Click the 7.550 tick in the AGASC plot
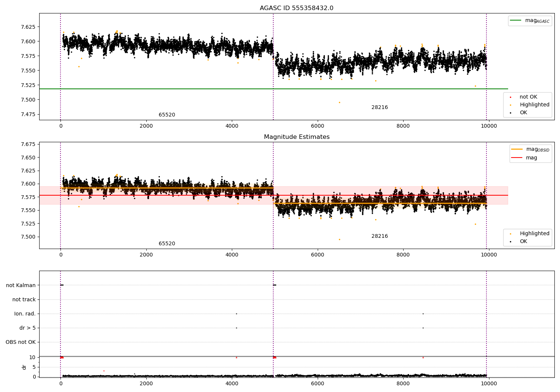This screenshot has height=392, width=560. coord(28,71)
